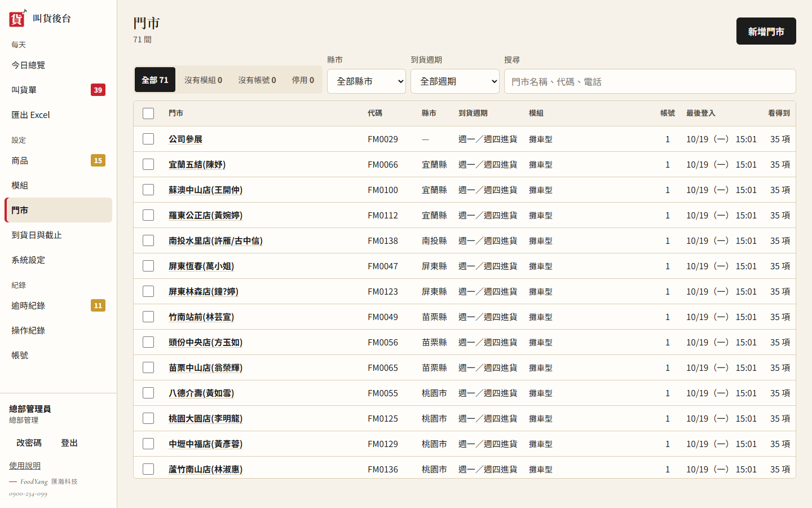The height and width of the screenshot is (508, 812).
Task: Open the 全部縣市 county dropdown
Action: click(367, 81)
